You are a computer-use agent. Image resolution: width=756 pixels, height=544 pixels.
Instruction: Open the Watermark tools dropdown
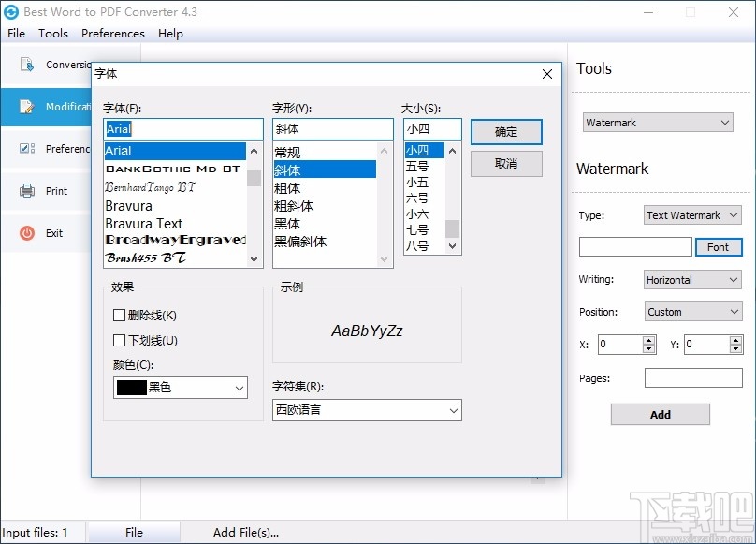657,123
